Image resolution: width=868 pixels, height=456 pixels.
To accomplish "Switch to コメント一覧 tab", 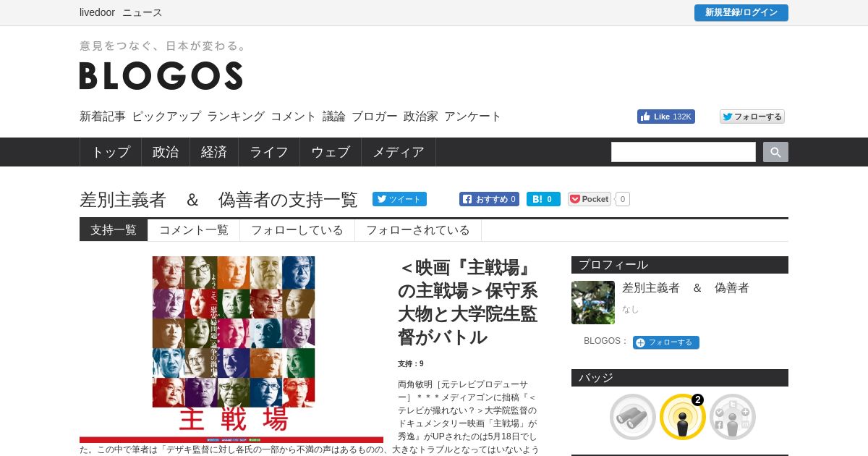I will tap(194, 230).
